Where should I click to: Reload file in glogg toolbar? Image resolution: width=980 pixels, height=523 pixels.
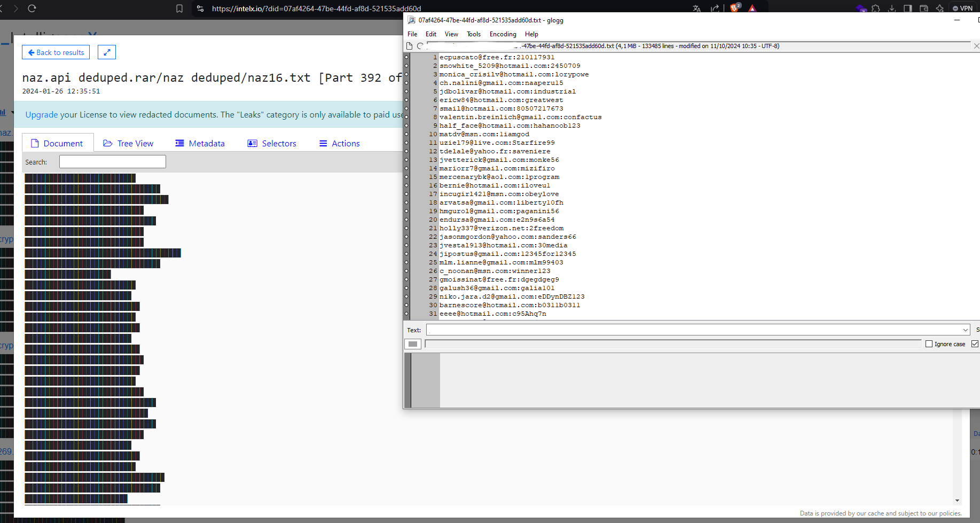click(420, 46)
